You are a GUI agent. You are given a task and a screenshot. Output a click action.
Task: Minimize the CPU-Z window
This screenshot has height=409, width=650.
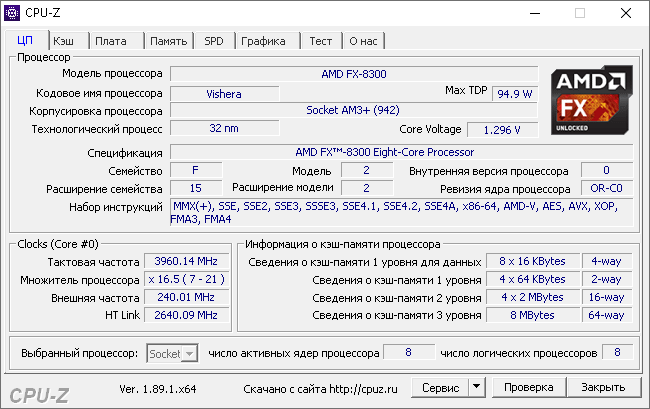tap(535, 13)
